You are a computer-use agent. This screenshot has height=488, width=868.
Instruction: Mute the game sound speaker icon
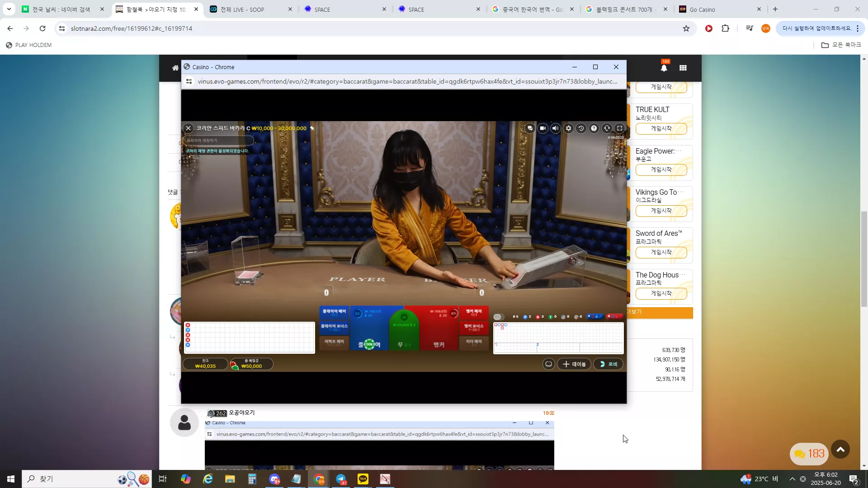point(556,128)
